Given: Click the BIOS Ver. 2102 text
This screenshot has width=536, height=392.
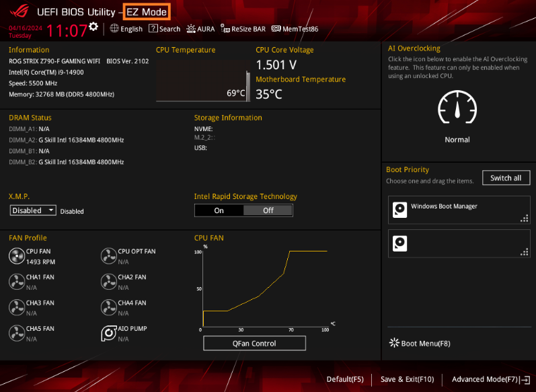Looking at the screenshot, I should tap(128, 61).
